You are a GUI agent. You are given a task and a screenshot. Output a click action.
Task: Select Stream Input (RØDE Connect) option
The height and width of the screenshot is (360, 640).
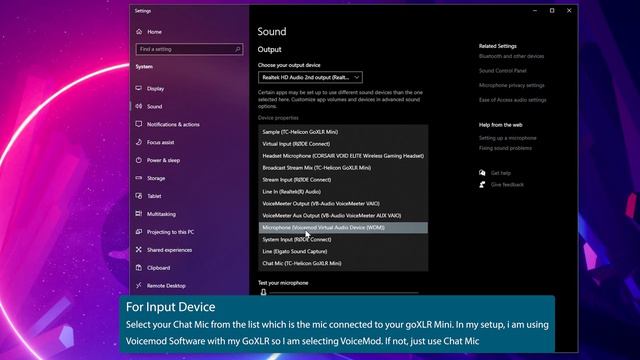pos(343,180)
